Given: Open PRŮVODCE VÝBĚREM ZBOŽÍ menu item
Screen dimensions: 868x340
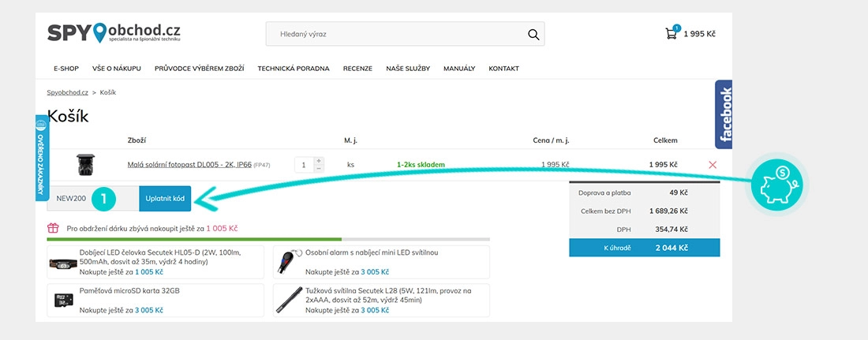Looking at the screenshot, I should point(200,69).
